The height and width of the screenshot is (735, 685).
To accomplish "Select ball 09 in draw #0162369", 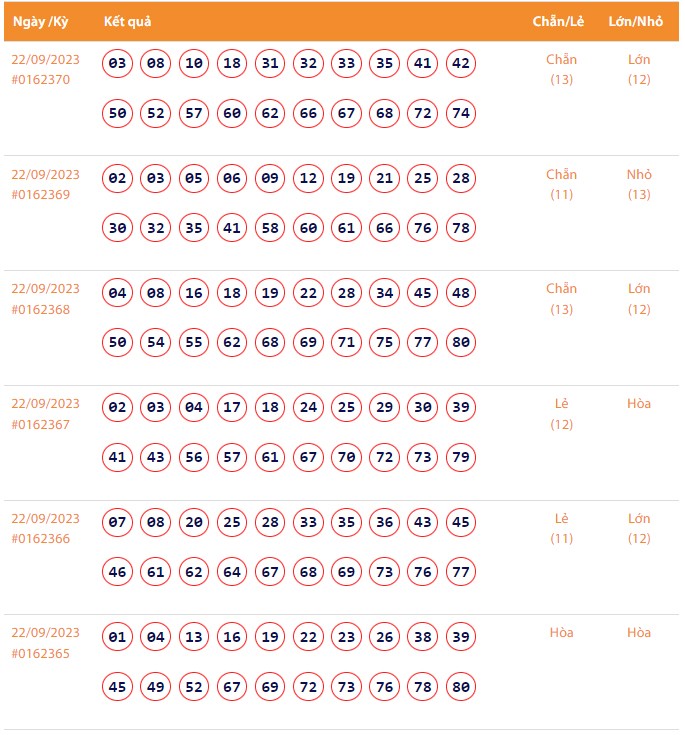I will [270, 179].
